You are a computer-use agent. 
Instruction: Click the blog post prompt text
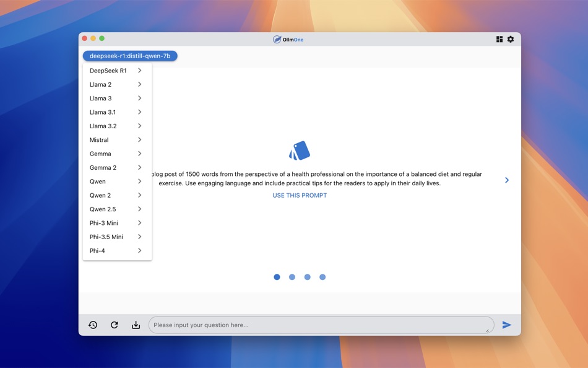(317, 179)
